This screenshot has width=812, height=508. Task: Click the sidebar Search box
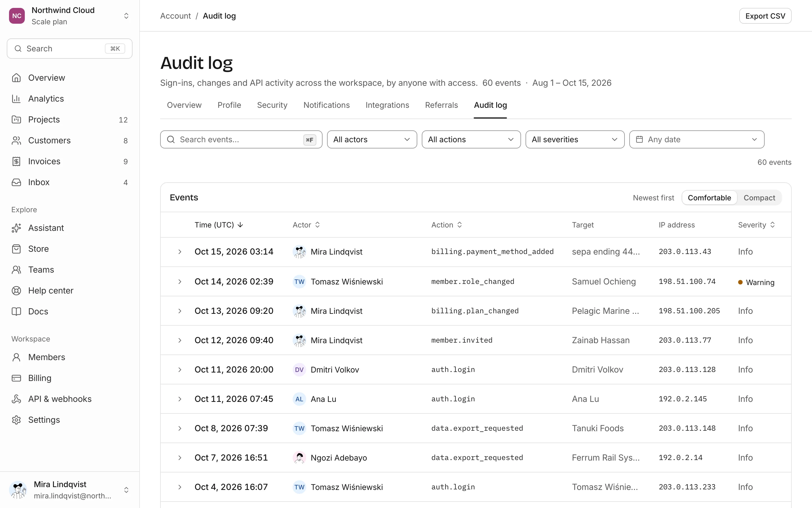pyautogui.click(x=69, y=49)
